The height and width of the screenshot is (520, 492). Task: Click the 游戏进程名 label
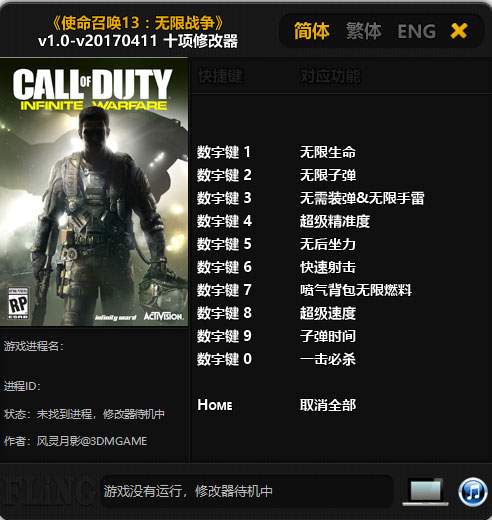tap(33, 346)
